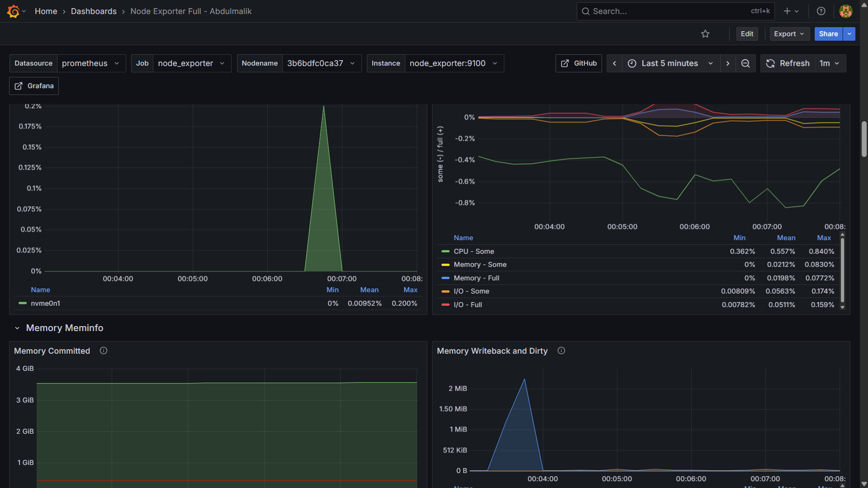Open the Datasource prometheus dropdown

coord(90,63)
